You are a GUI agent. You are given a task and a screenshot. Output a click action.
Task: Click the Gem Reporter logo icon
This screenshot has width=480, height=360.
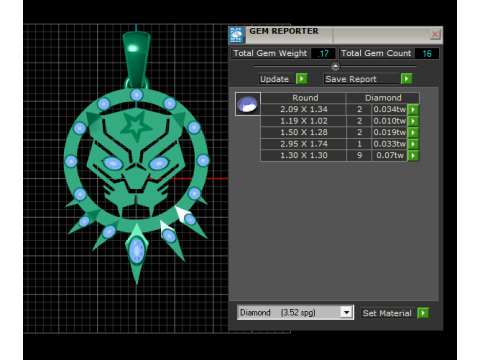[x=236, y=35]
